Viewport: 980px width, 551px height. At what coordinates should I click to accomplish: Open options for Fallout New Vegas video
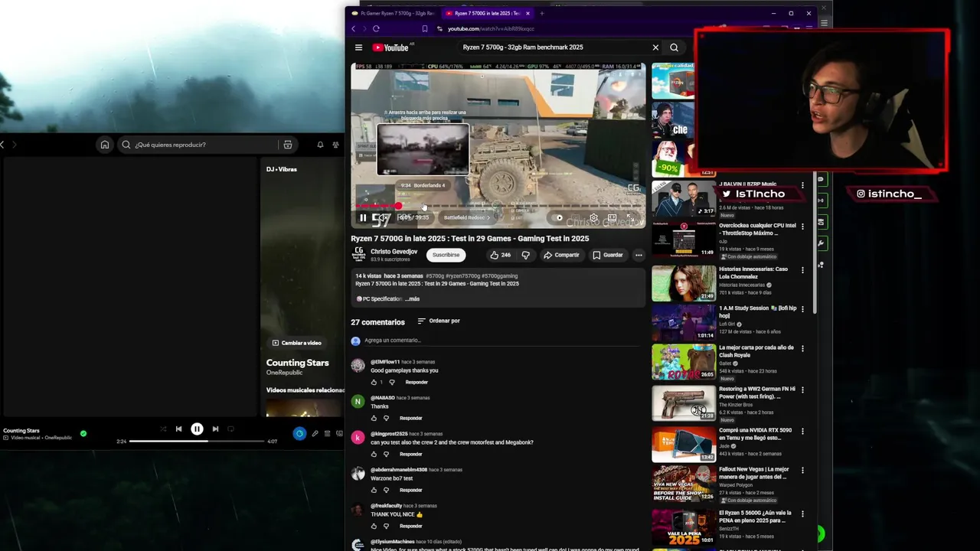[x=802, y=470]
